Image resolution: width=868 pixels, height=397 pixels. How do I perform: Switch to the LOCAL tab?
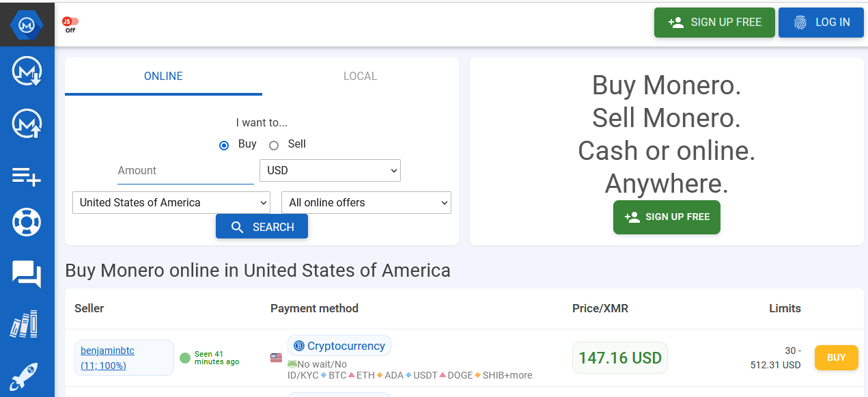pyautogui.click(x=360, y=76)
